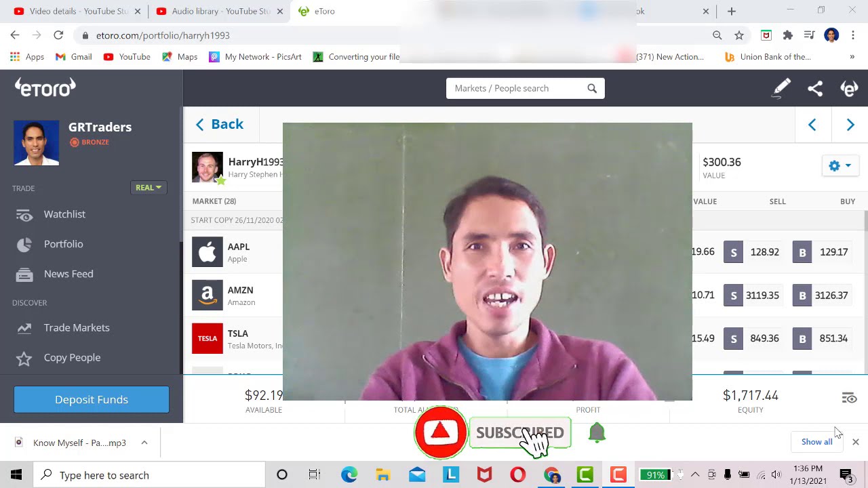Click Sell button for AAPL

[733, 252]
